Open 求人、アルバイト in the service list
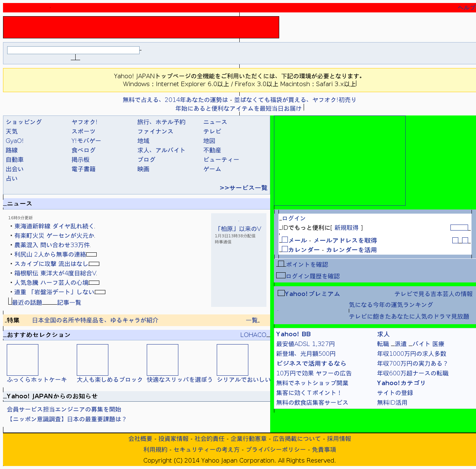Image resolution: width=476 pixels, height=469 pixels. coord(161,150)
